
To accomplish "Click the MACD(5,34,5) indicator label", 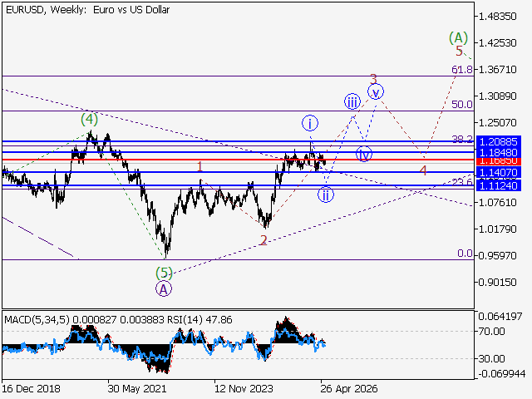I will [37, 319].
